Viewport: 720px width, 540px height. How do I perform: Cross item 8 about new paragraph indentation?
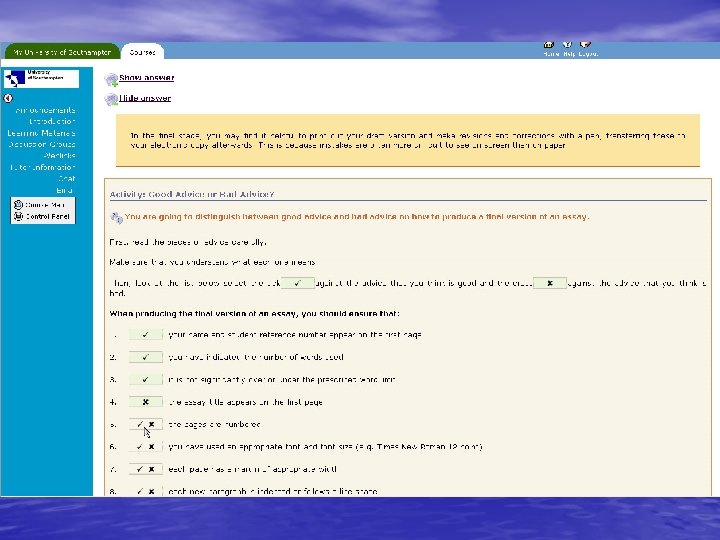(152, 491)
